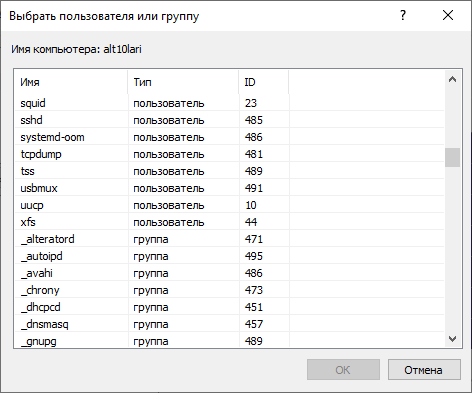Select the _gnupg group row
Screen dimensions: 472x393
[229, 340]
